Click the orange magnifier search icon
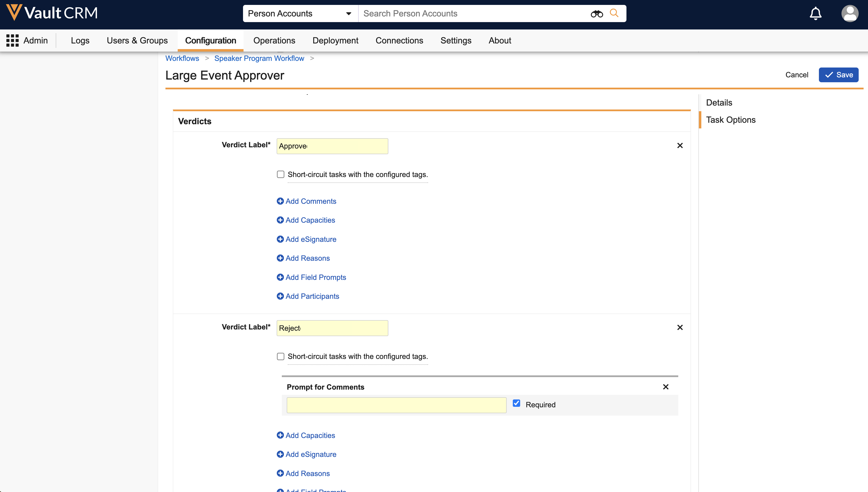 (x=614, y=13)
